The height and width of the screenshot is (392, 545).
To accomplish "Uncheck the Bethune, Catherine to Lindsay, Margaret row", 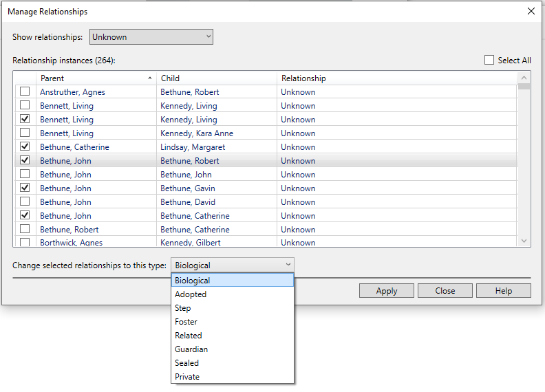I will click(25, 147).
